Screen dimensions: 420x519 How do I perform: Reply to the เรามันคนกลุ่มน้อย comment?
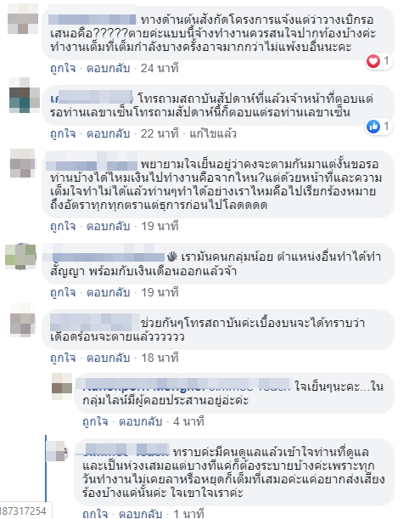(108, 292)
